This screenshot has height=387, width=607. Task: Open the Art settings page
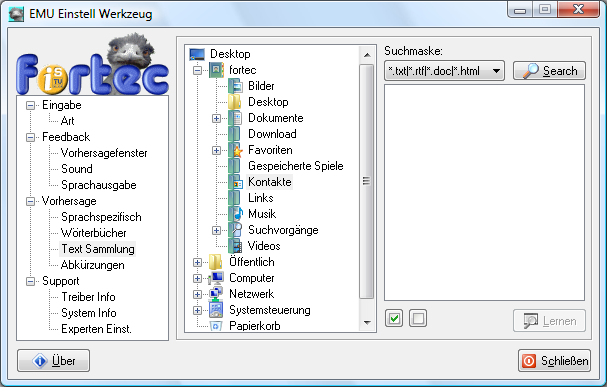(67, 121)
